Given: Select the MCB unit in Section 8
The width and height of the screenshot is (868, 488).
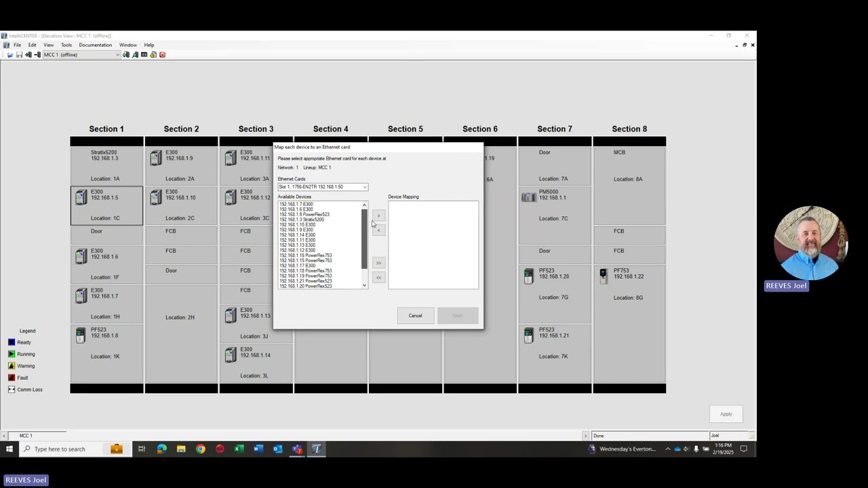Looking at the screenshot, I should pos(629,165).
